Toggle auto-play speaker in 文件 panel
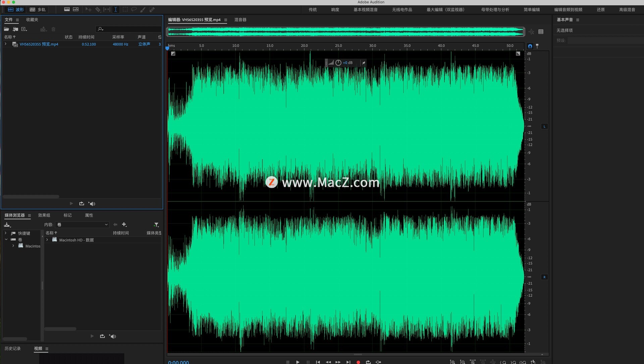644x364 pixels. click(x=92, y=204)
